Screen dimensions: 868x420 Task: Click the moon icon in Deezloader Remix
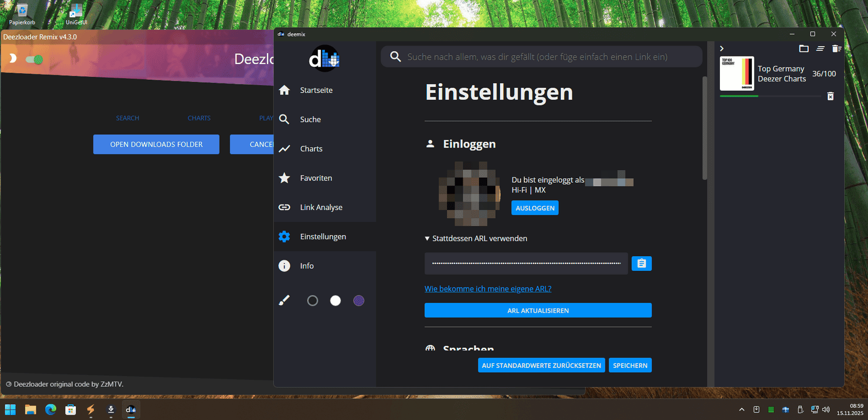pos(12,59)
